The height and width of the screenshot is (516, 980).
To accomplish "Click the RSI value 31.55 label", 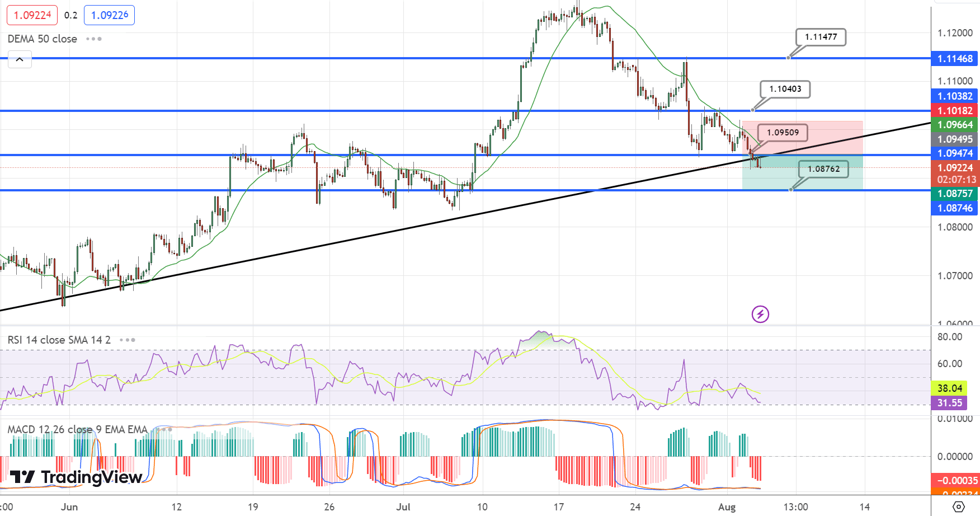I will (950, 403).
